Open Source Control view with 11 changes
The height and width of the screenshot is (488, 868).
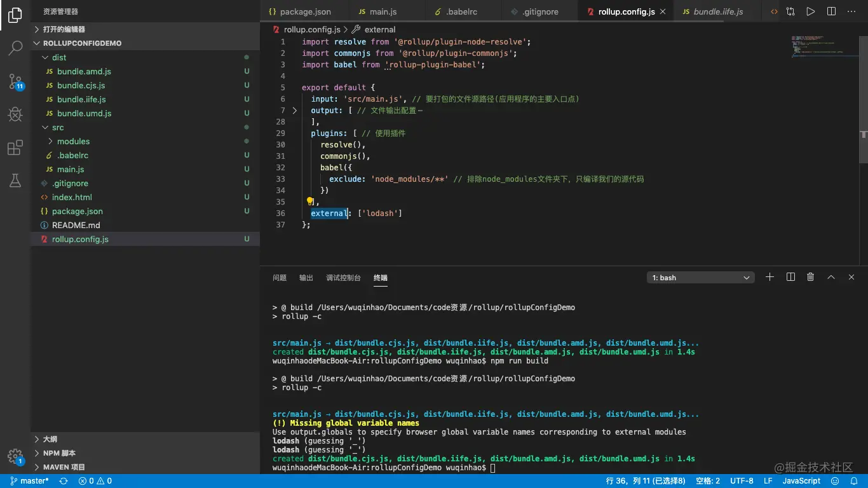pos(15,81)
